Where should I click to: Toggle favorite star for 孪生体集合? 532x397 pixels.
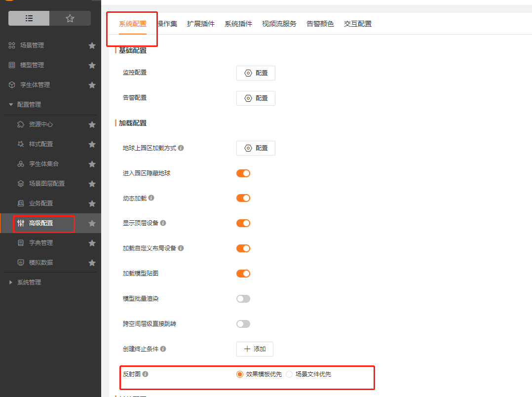92,164
